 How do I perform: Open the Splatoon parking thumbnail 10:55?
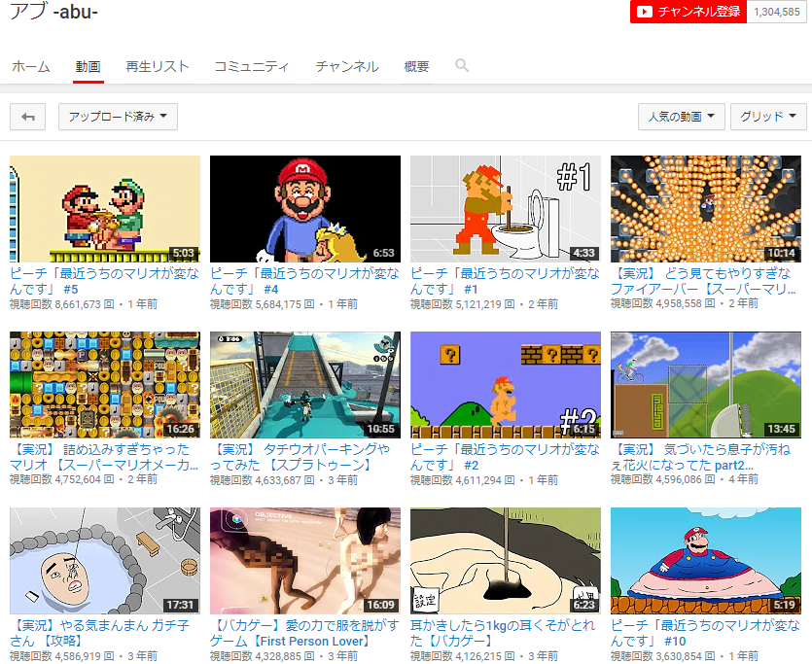(305, 385)
